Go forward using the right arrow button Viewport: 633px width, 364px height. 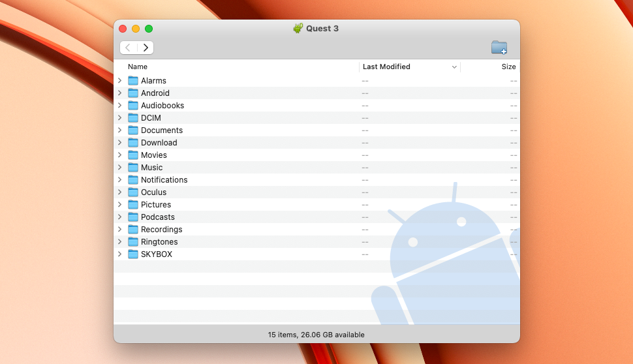[x=146, y=48]
